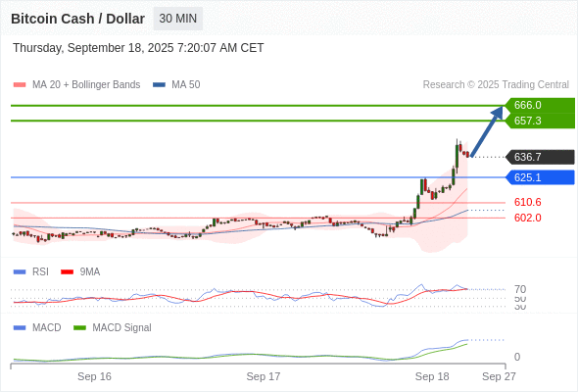578x392 pixels.
Task: Click the Sep 17 date axis label
Action: coord(264,376)
